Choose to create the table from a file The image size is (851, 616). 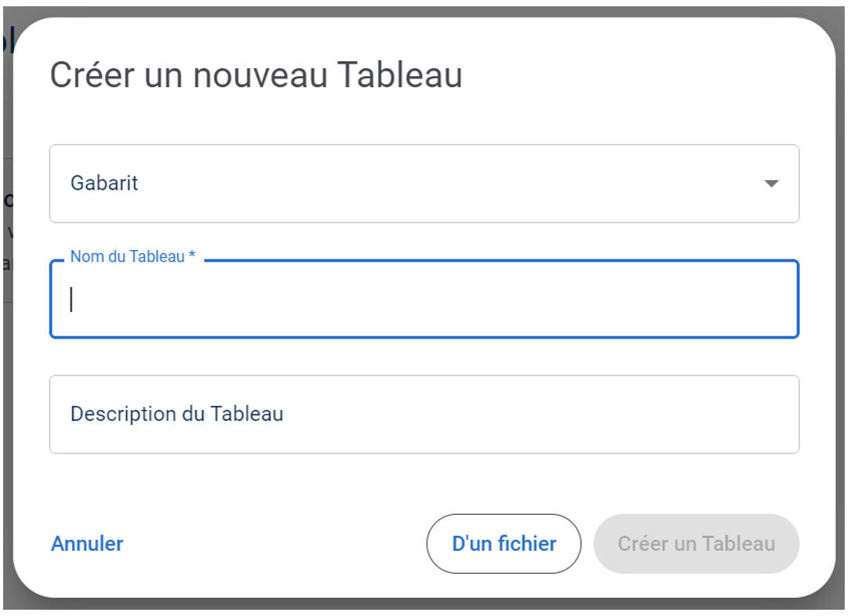[x=504, y=544]
